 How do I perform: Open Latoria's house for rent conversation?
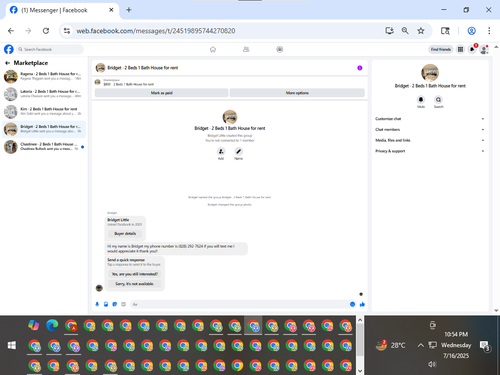(x=44, y=94)
